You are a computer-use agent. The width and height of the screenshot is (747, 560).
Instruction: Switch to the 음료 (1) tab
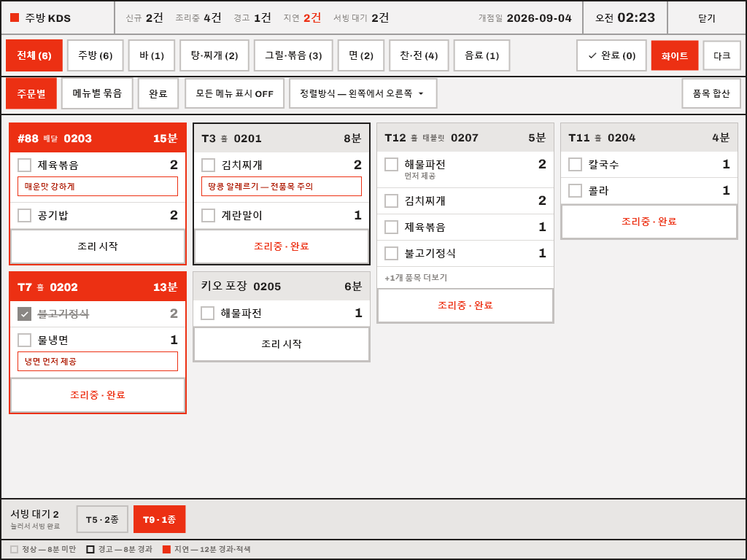pos(481,55)
